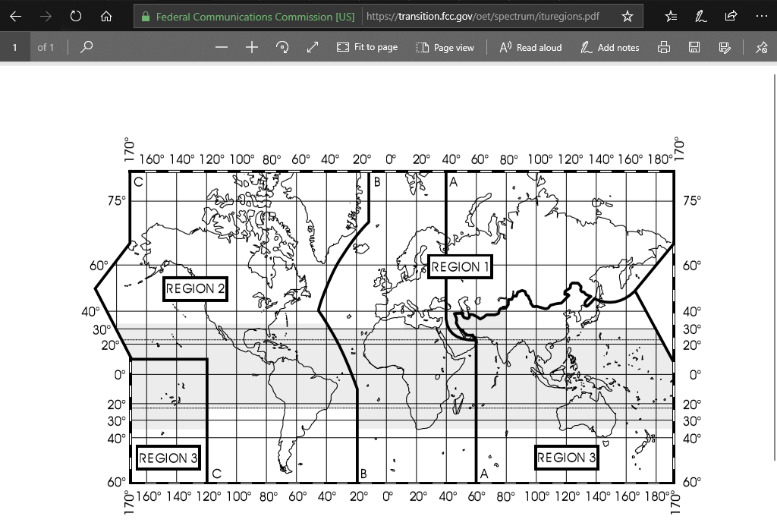Open the Favorites hub
777x532 pixels.
[x=671, y=17]
